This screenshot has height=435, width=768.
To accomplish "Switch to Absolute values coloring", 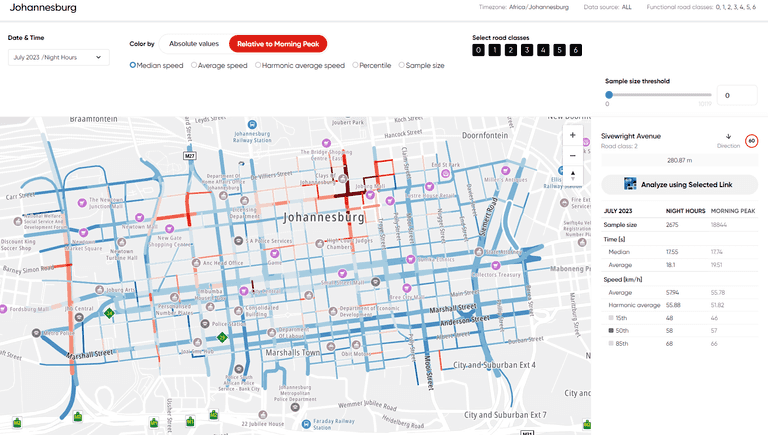I will coord(193,44).
